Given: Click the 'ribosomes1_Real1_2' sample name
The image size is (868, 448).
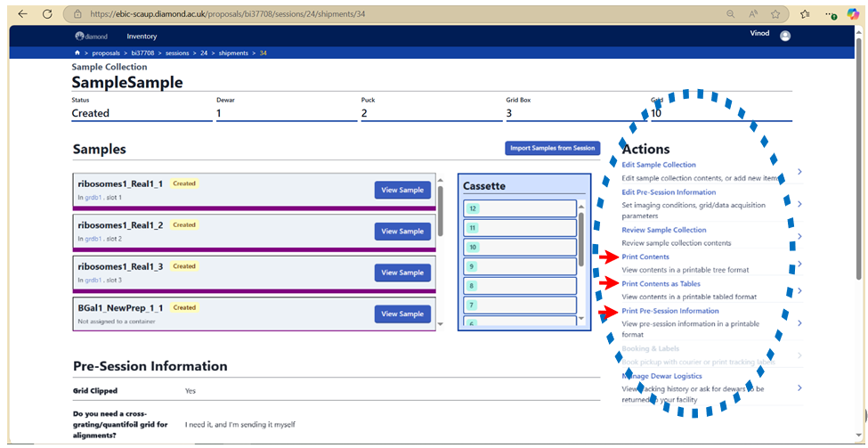Looking at the screenshot, I should 120,224.
